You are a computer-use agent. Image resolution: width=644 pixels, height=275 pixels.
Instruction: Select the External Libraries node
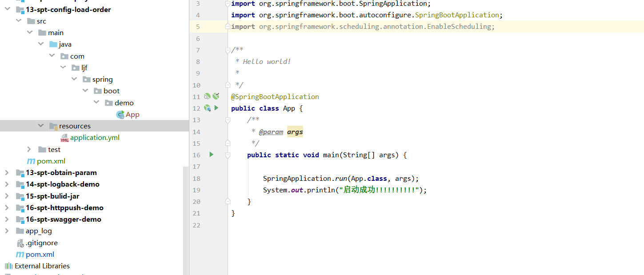(42, 266)
